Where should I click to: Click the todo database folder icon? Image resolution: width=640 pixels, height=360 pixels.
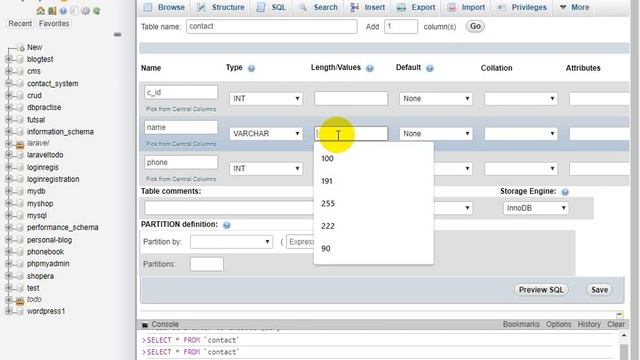click(20, 300)
